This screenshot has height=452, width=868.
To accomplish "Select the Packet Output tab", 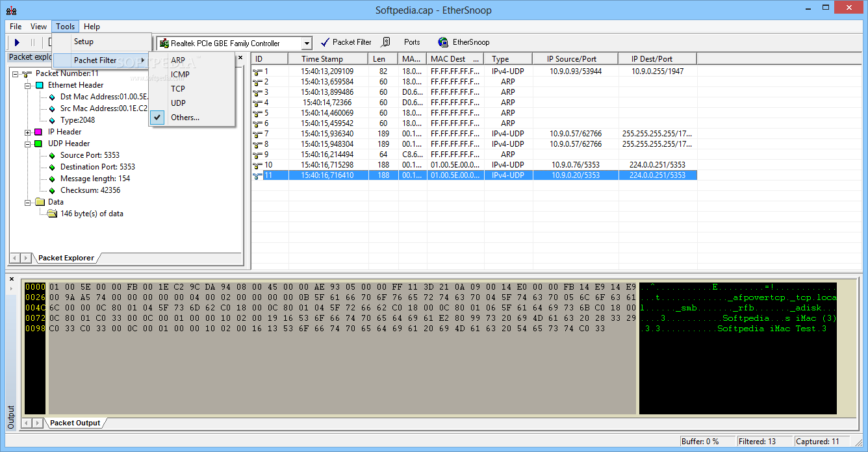I will [75, 423].
